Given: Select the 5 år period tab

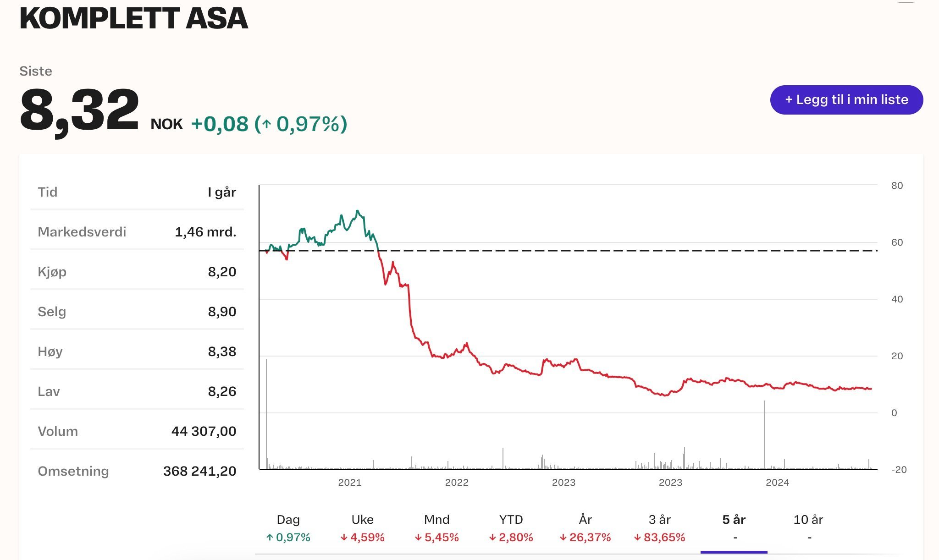Looking at the screenshot, I should click(734, 528).
